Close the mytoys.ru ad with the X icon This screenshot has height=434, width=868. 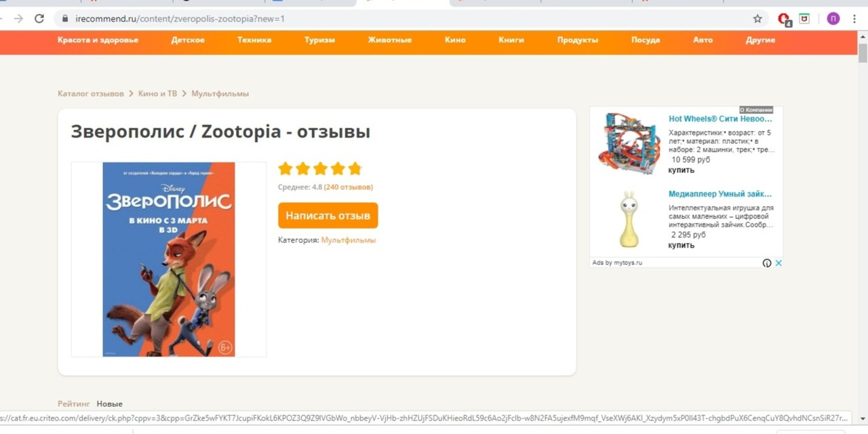778,263
